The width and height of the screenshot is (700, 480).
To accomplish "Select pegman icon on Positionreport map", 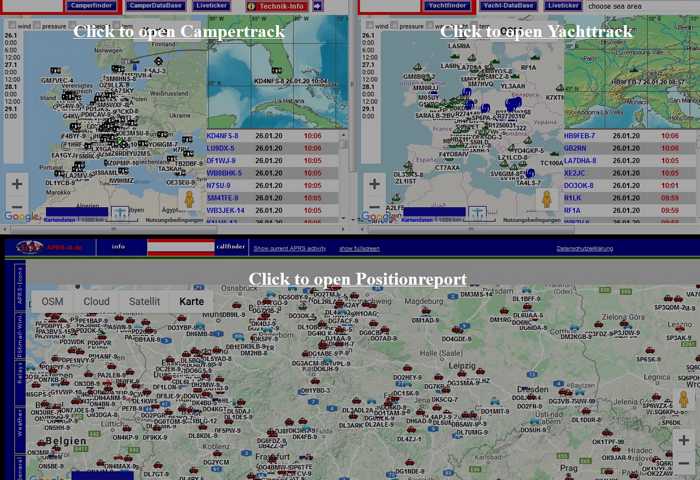I will click(x=683, y=399).
